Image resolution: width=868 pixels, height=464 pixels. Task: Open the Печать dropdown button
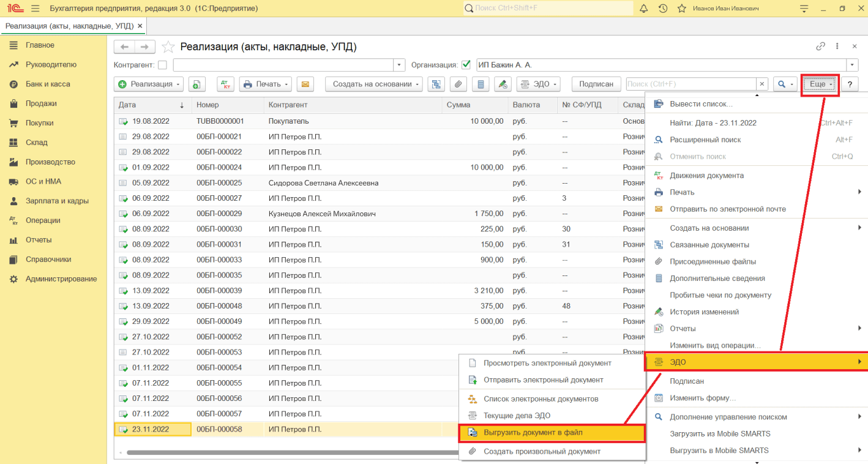(265, 84)
